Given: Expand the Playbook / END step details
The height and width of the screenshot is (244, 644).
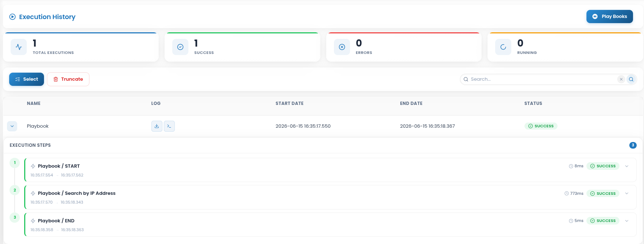Looking at the screenshot, I should 627,221.
